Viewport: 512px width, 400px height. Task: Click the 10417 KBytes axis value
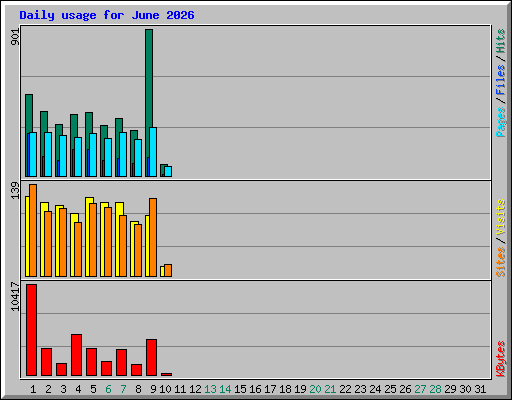pyautogui.click(x=15, y=297)
